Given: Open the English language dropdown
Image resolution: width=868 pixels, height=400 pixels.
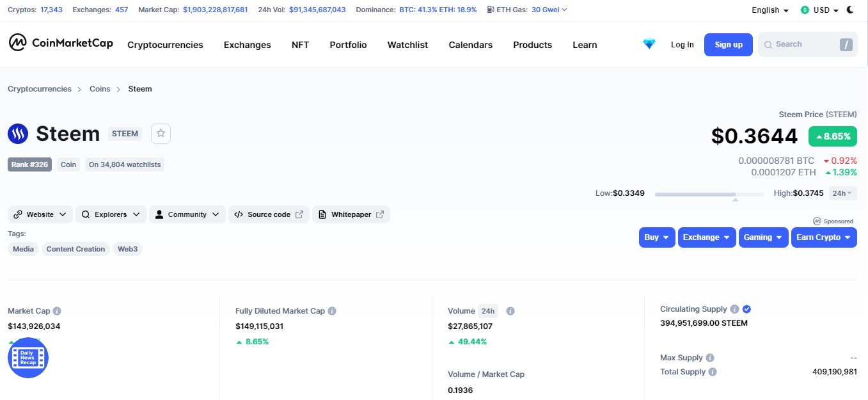Looking at the screenshot, I should coord(769,10).
